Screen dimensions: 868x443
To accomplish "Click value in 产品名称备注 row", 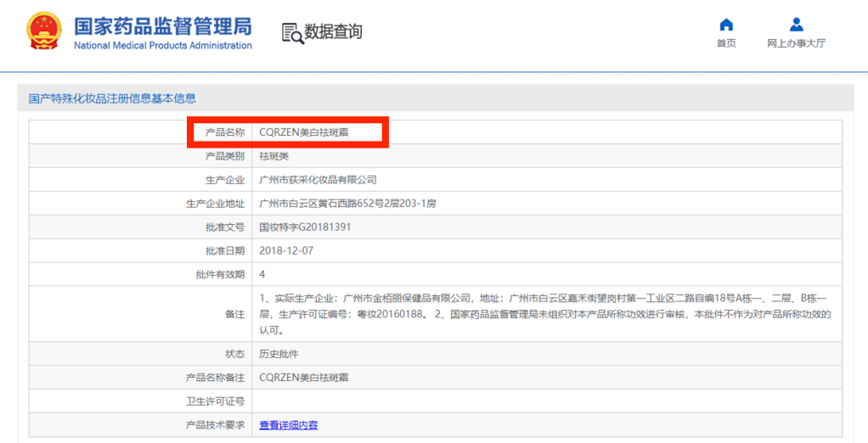I will pos(304,378).
